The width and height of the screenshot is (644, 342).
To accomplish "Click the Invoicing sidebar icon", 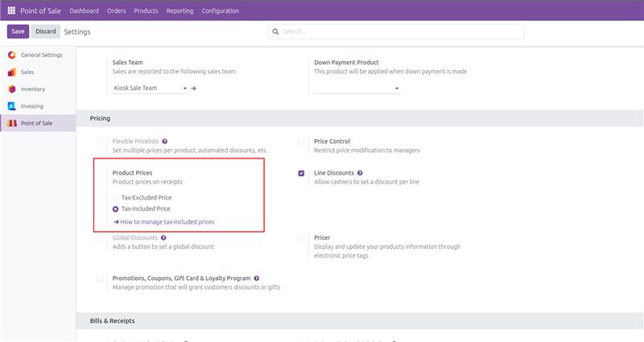I will click(11, 105).
